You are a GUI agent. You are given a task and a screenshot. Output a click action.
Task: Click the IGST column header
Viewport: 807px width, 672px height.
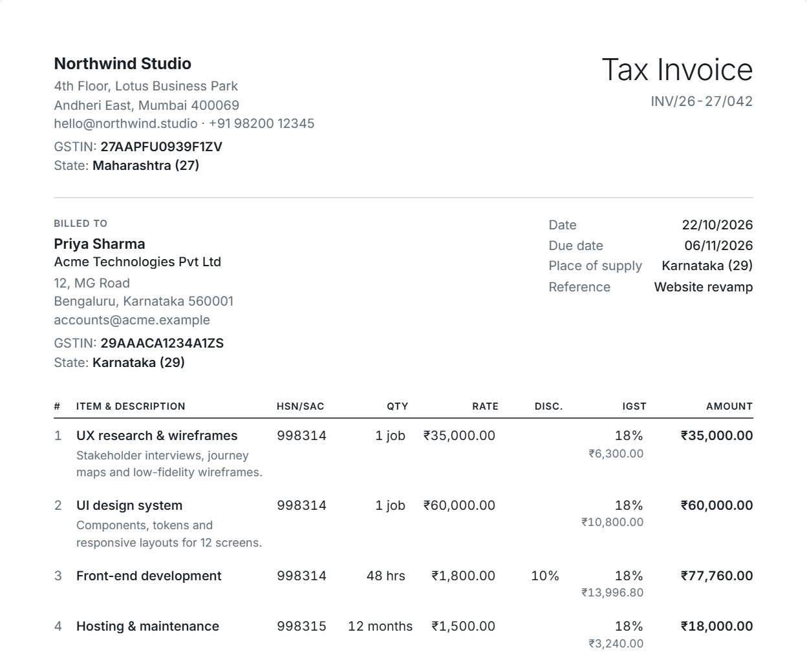click(x=634, y=406)
